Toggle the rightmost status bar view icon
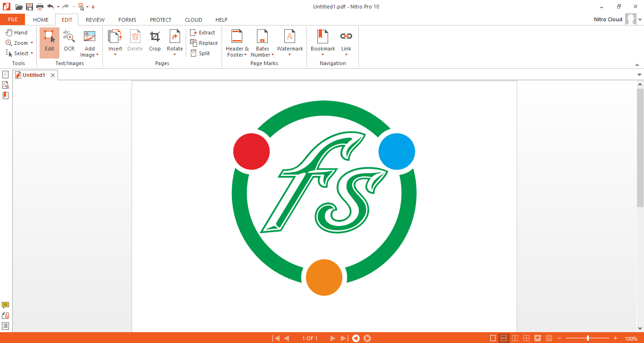This screenshot has width=644, height=343. (x=549, y=338)
